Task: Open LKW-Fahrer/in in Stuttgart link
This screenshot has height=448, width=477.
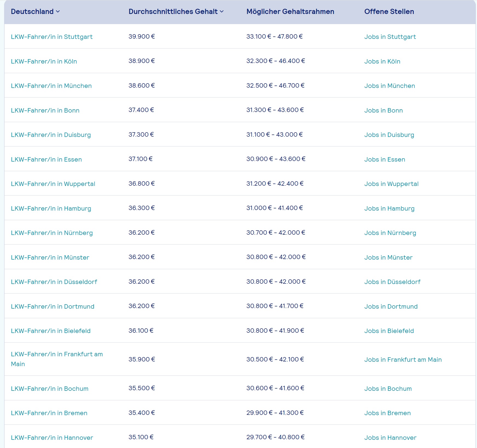Action: [x=52, y=37]
